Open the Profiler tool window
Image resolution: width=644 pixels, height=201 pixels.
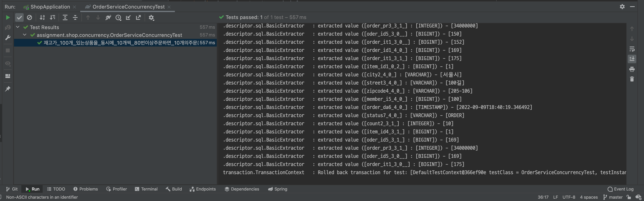pyautogui.click(x=117, y=189)
